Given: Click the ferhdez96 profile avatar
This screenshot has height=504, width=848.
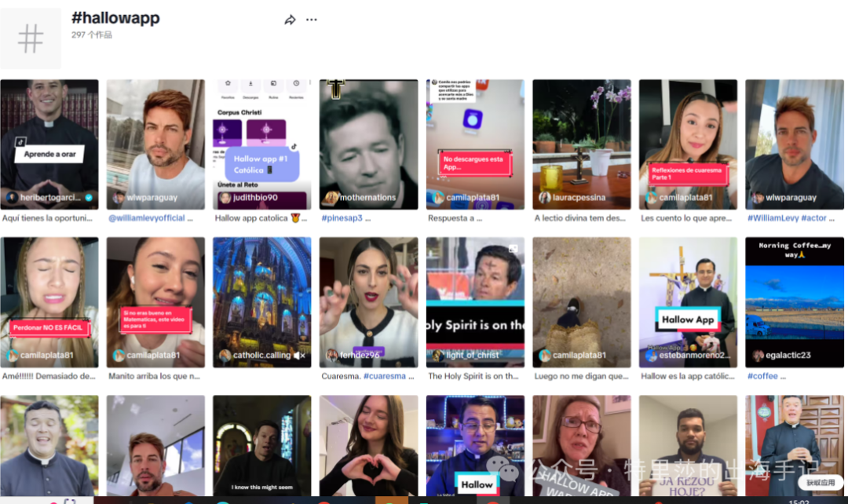Looking at the screenshot, I should [x=331, y=356].
